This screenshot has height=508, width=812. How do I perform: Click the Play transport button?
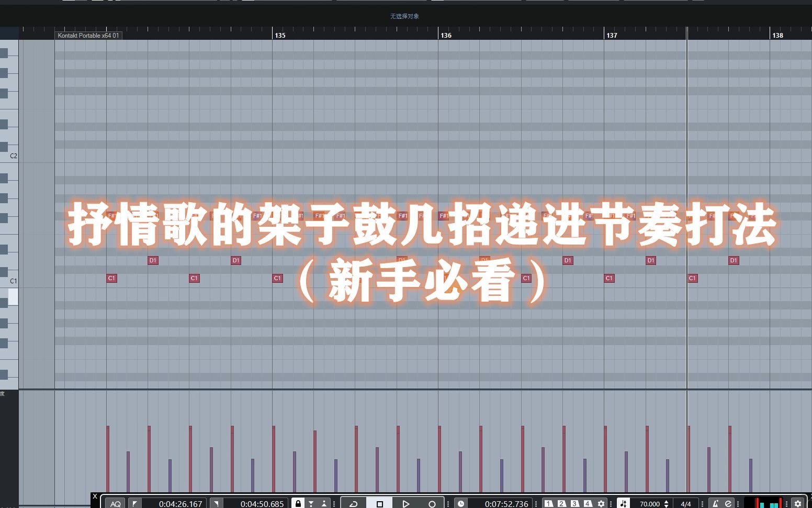(405, 504)
